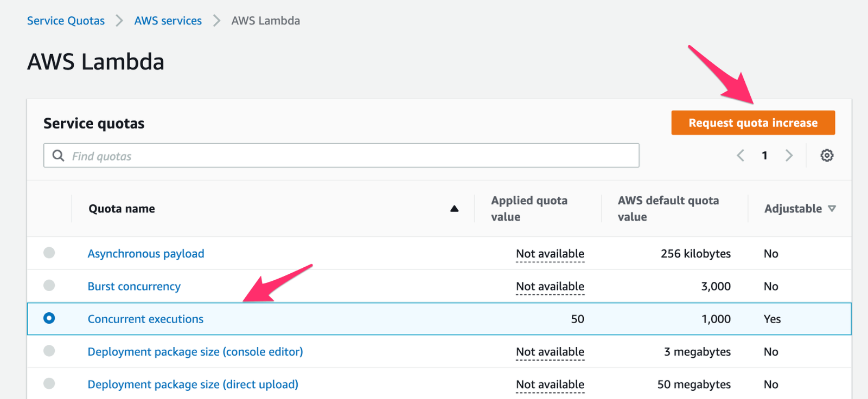This screenshot has height=399, width=868.
Task: Select the Burst concurrency radio button
Action: tap(49, 285)
